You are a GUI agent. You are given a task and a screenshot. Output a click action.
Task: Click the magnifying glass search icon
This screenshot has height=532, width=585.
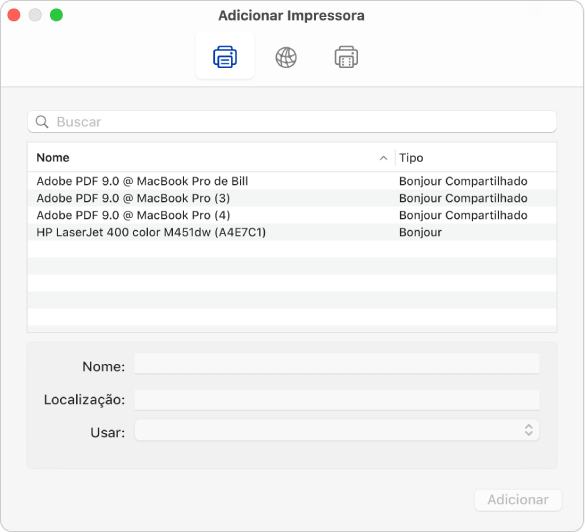(42, 122)
